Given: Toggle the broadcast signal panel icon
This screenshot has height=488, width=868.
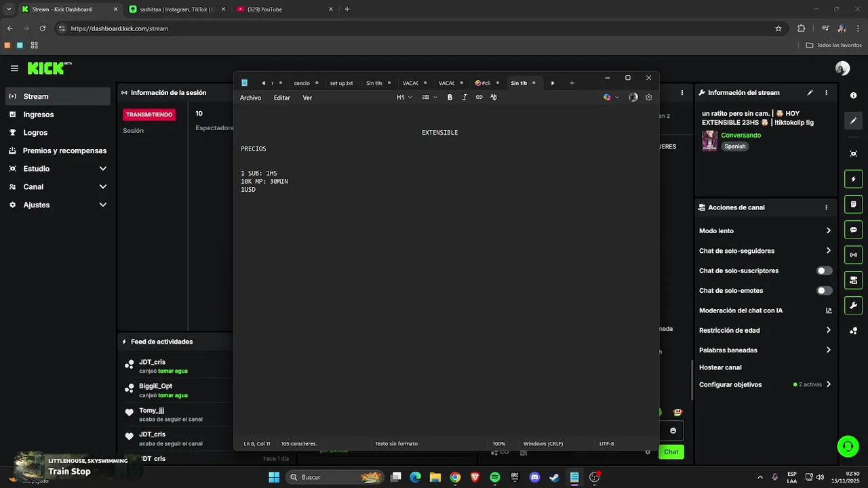Looking at the screenshot, I should point(853,255).
